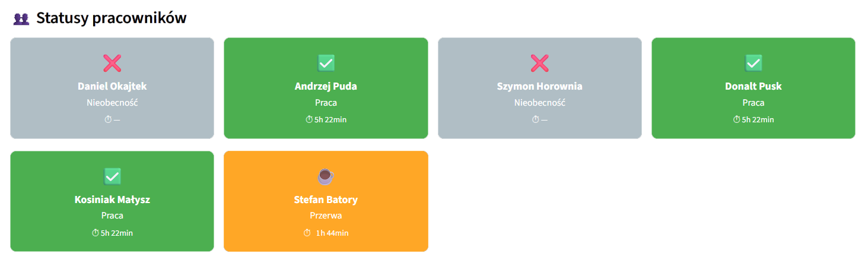
Task: Click the stopwatch icon on Stefan Batory's card
Action: point(307,233)
